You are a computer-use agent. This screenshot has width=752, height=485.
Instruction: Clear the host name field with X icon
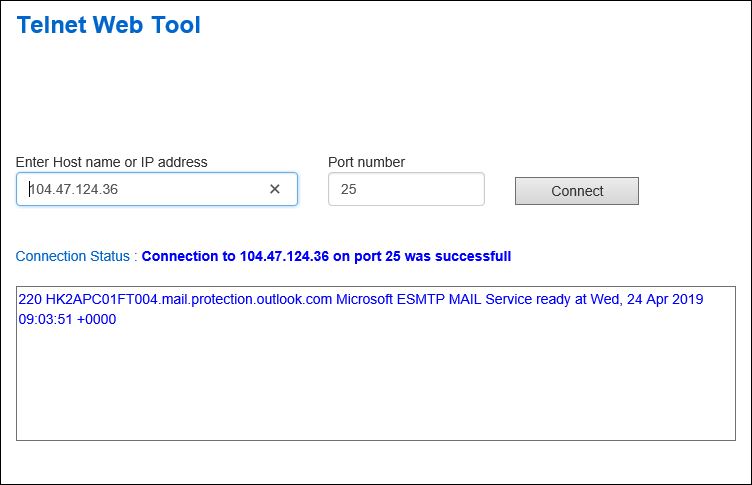(275, 189)
